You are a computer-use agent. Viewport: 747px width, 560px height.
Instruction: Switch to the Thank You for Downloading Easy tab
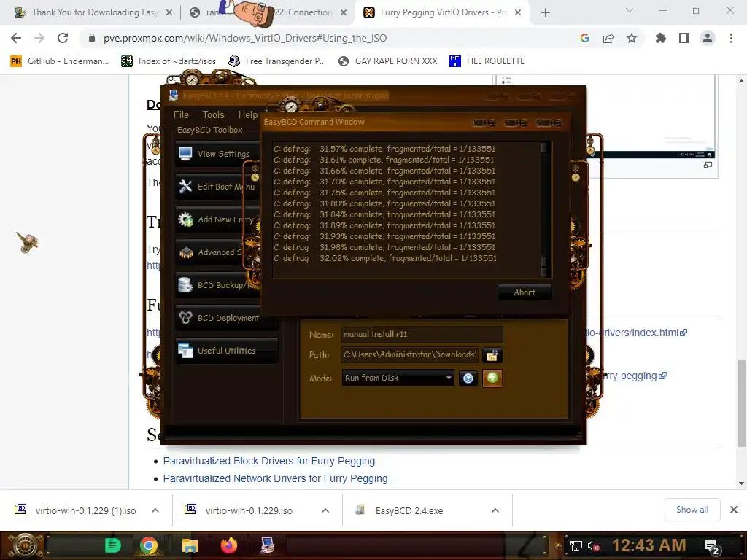[94, 12]
